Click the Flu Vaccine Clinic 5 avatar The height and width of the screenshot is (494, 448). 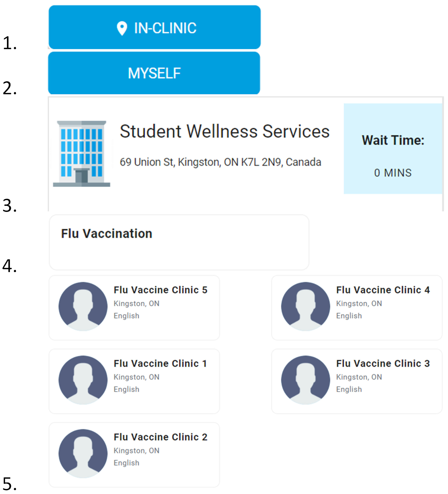coord(83,306)
